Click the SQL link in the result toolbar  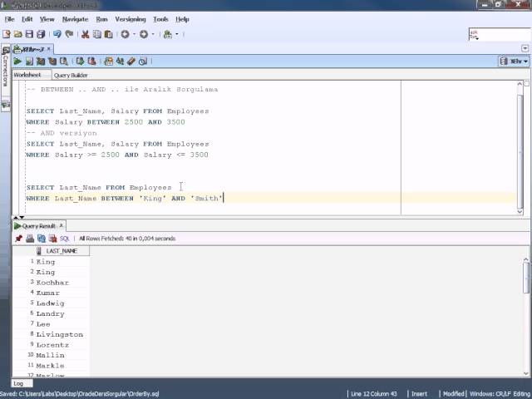[65, 239]
